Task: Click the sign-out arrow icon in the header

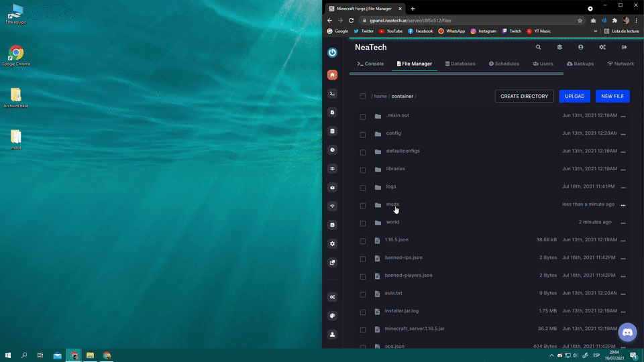Action: (624, 47)
